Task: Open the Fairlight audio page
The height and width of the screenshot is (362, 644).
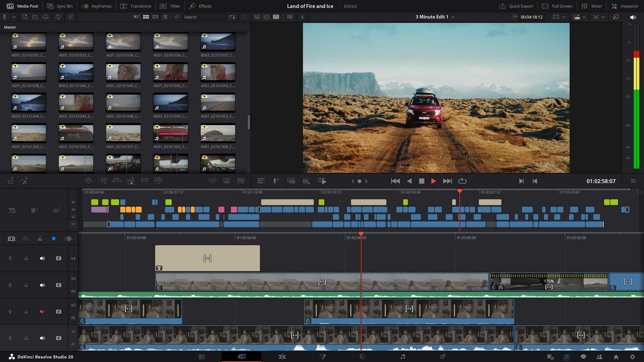Action: tap(402, 357)
